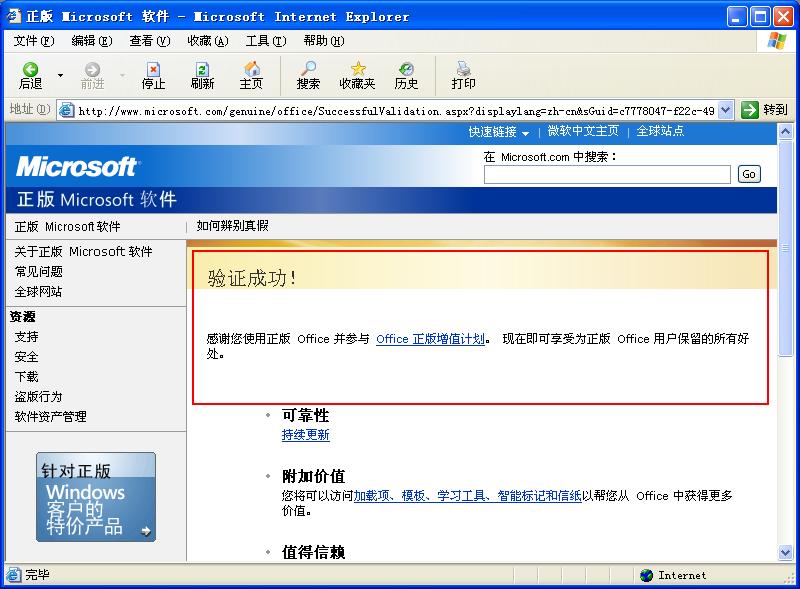
Task: Open the 常见问题 sidebar link
Action: (x=38, y=272)
